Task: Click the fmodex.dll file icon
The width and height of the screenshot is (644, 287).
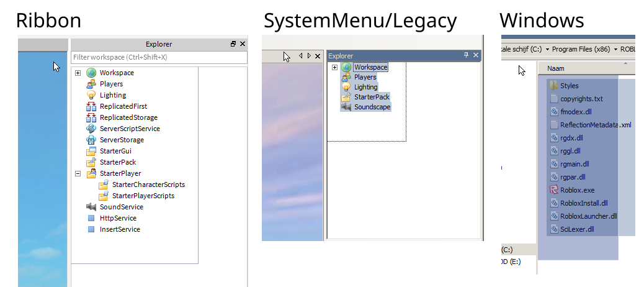Action: point(554,112)
